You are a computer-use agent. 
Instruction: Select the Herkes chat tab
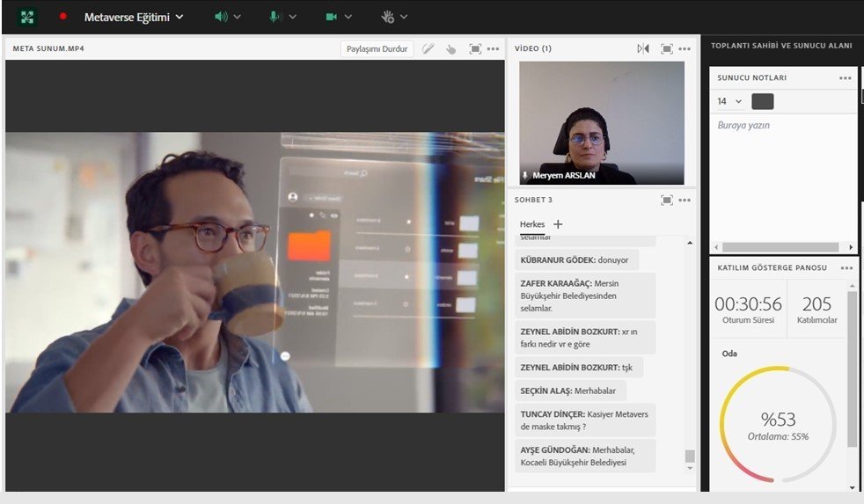(531, 224)
